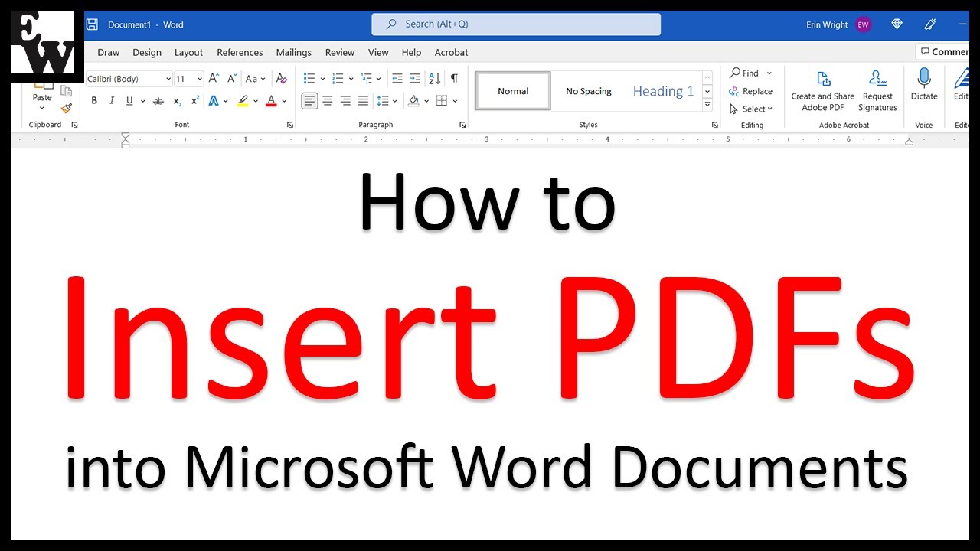The width and height of the screenshot is (980, 551).
Task: Increase font size with the grow font icon
Action: (x=214, y=78)
